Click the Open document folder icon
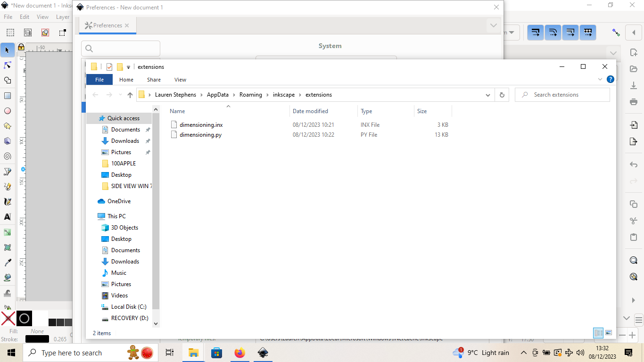The image size is (644, 362). 634,69
